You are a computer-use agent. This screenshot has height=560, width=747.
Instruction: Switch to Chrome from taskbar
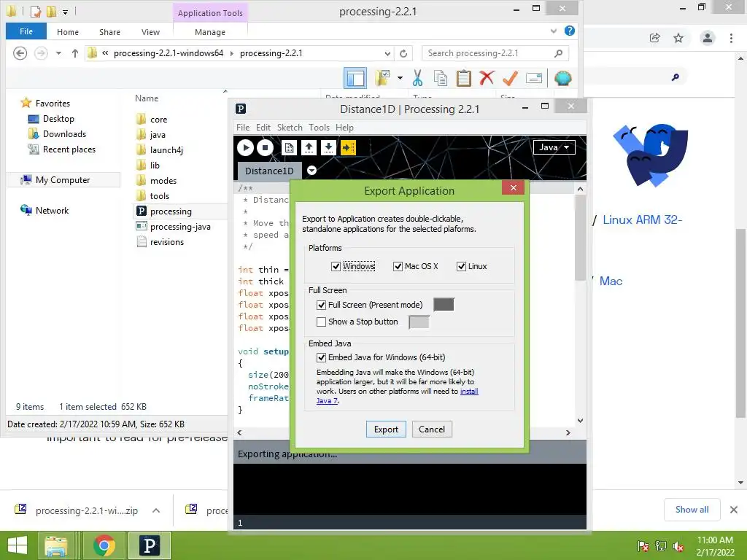104,545
